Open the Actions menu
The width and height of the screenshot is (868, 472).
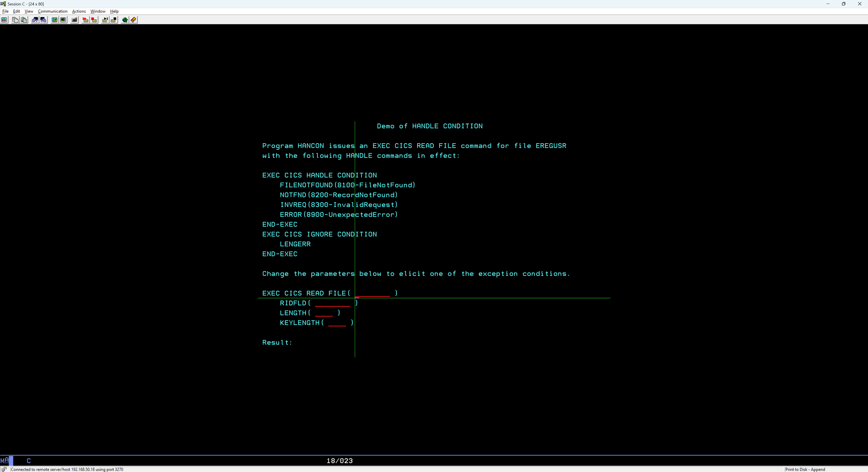point(79,11)
